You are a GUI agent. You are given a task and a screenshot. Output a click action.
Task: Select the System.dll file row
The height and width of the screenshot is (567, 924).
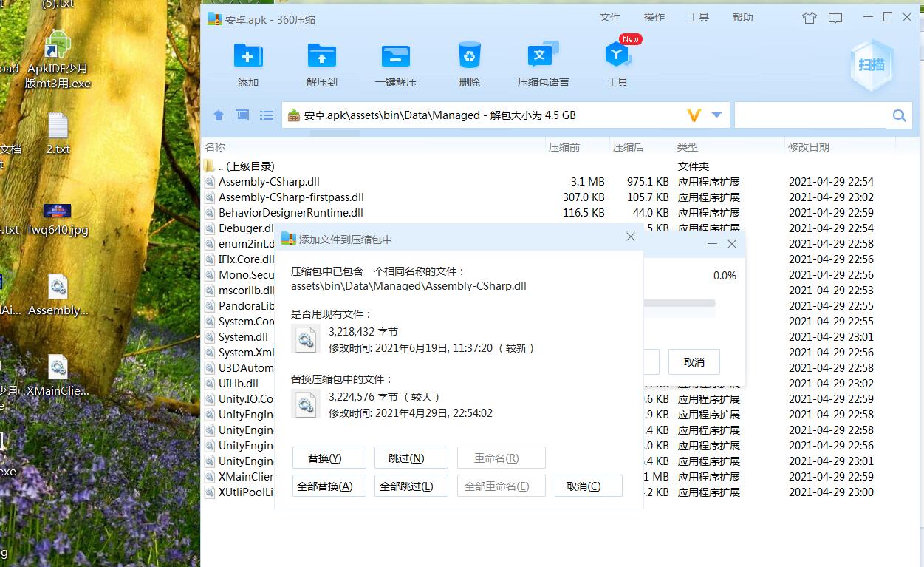(238, 337)
